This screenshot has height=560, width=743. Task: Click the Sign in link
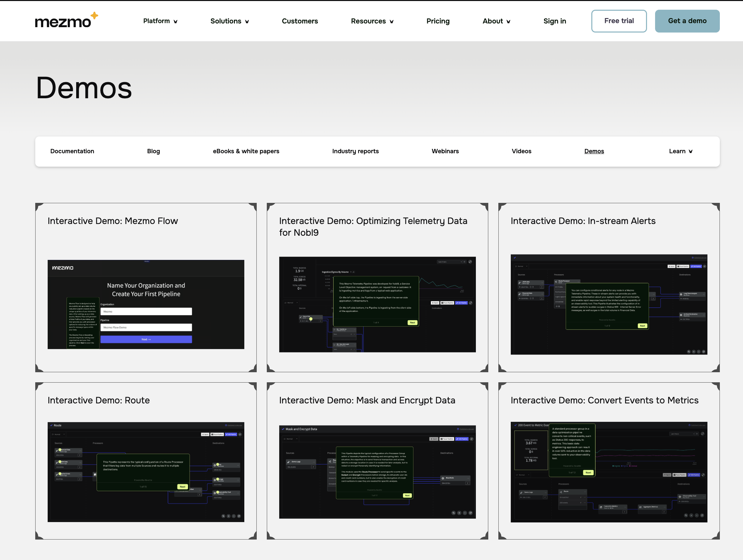point(554,21)
